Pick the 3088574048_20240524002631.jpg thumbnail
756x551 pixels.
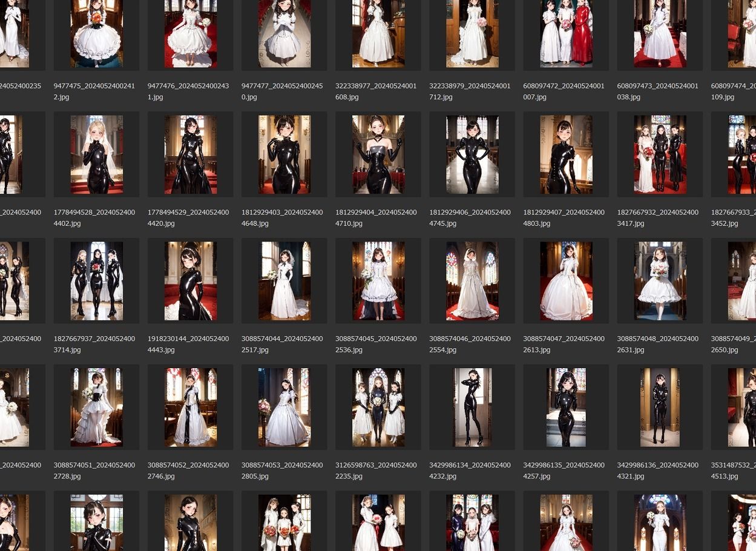coord(660,281)
